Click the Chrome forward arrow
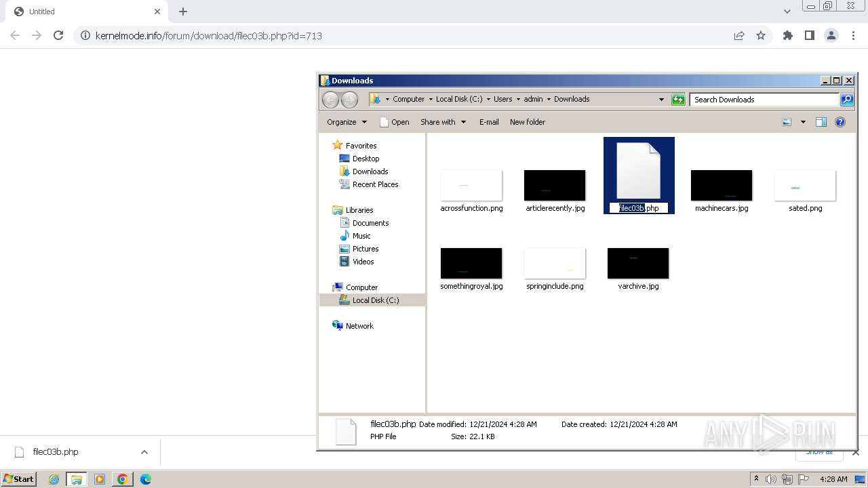868x488 pixels. (37, 35)
